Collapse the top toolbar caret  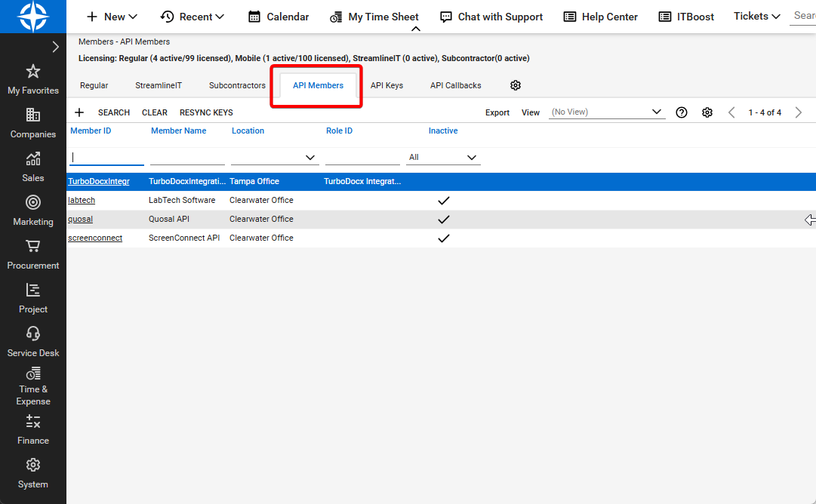[415, 29]
